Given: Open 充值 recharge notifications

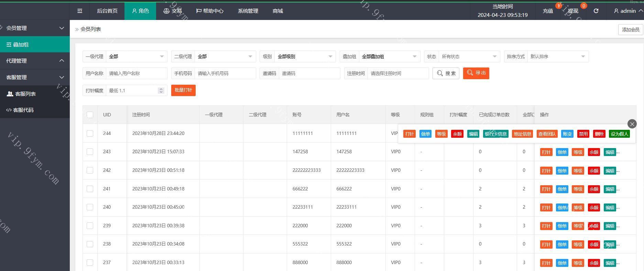Looking at the screenshot, I should 548,11.
